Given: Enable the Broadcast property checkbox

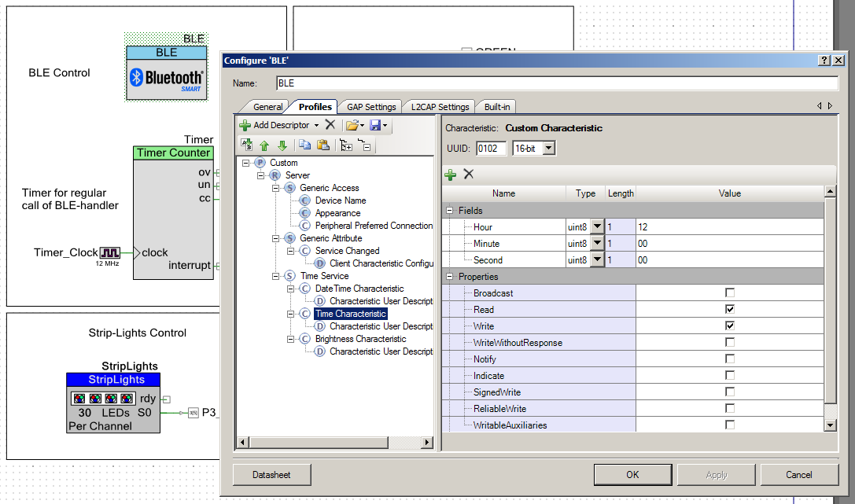Looking at the screenshot, I should tap(730, 292).
